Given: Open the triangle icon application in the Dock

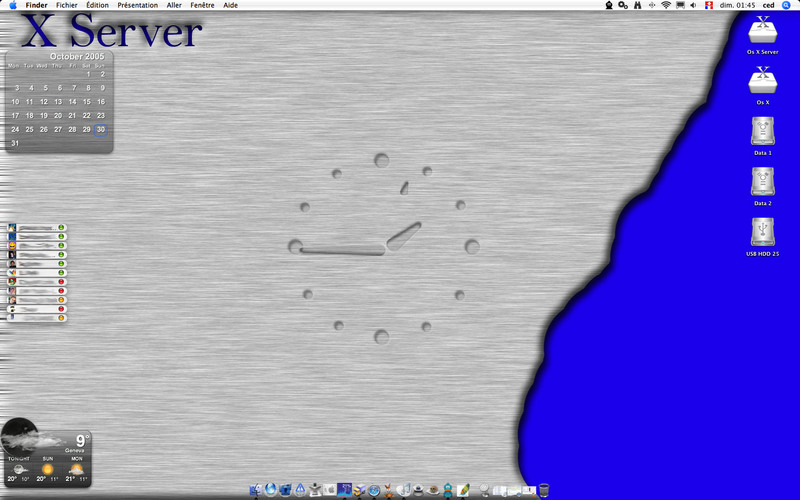Looking at the screenshot, I should coord(299,490).
